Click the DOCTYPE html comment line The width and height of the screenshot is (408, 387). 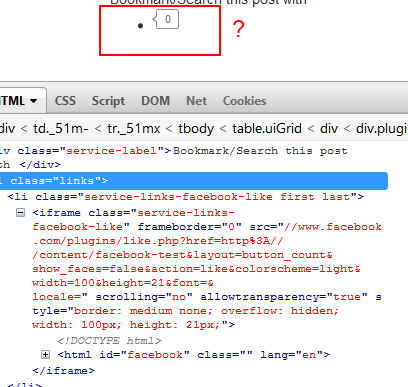109,341
